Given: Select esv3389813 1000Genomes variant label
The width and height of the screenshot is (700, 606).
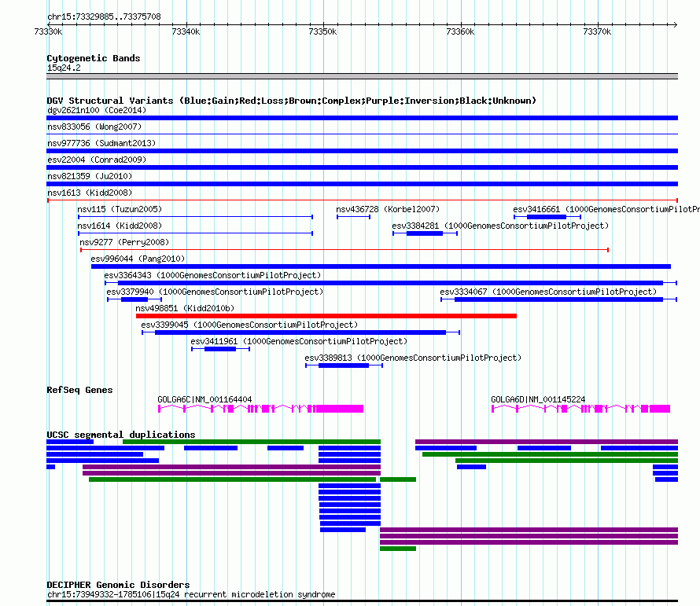Looking at the screenshot, I should point(413,358).
